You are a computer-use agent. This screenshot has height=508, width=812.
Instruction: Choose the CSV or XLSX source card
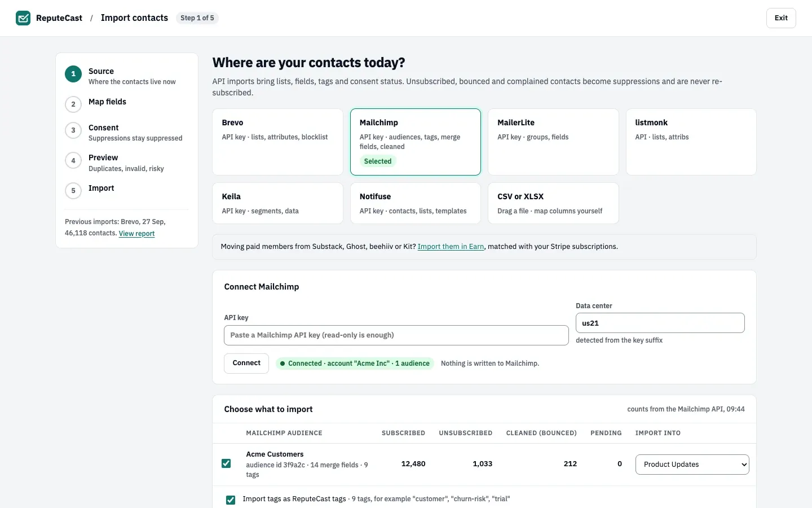[553, 203]
